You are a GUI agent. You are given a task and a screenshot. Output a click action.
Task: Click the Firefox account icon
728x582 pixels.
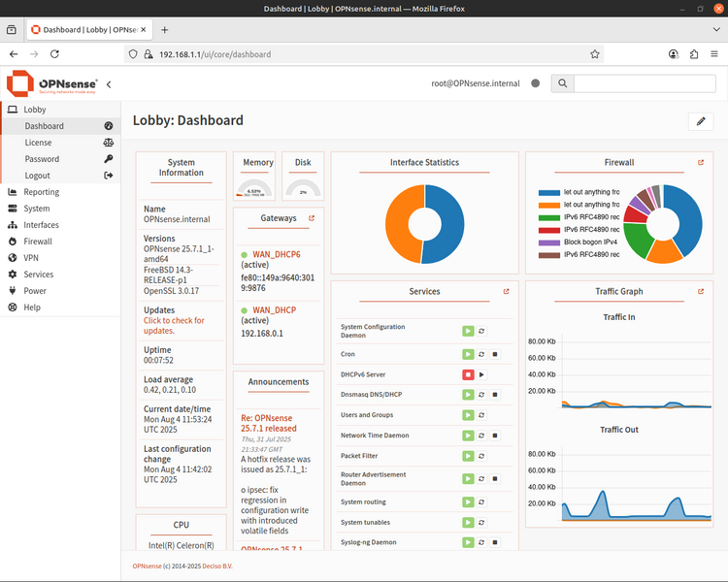674,54
